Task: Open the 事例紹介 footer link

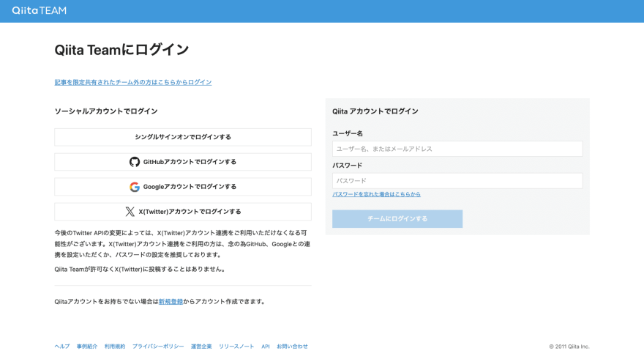Action: [x=87, y=347]
